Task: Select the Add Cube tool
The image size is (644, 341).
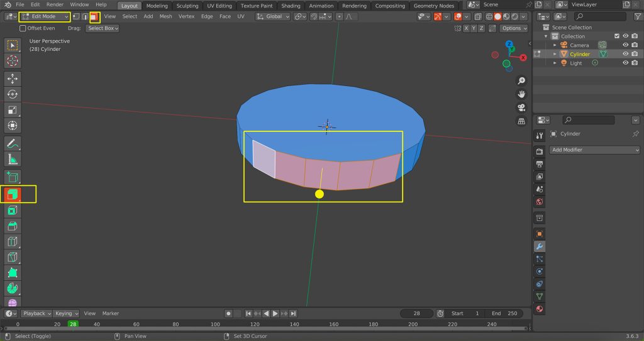Action: [x=13, y=177]
